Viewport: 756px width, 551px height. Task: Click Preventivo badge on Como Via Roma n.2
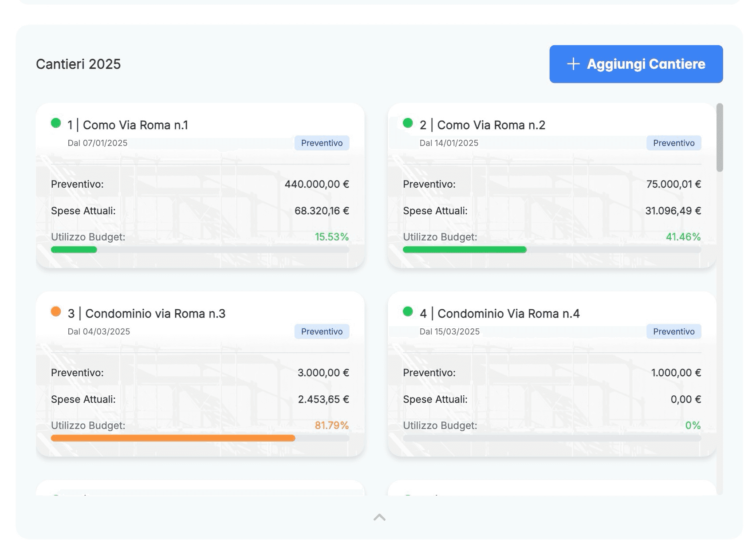coord(673,143)
